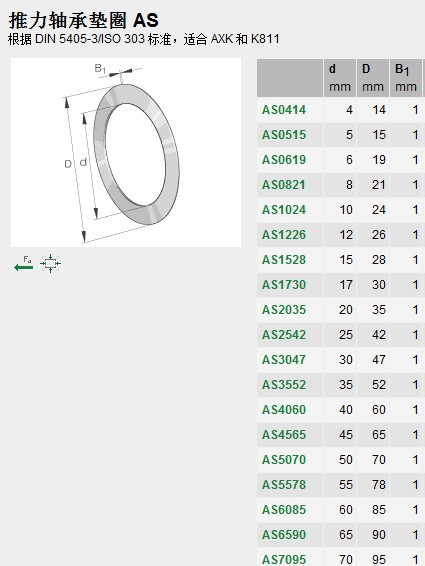Open product link AS0821
Screen dimensions: 425x566
point(284,185)
